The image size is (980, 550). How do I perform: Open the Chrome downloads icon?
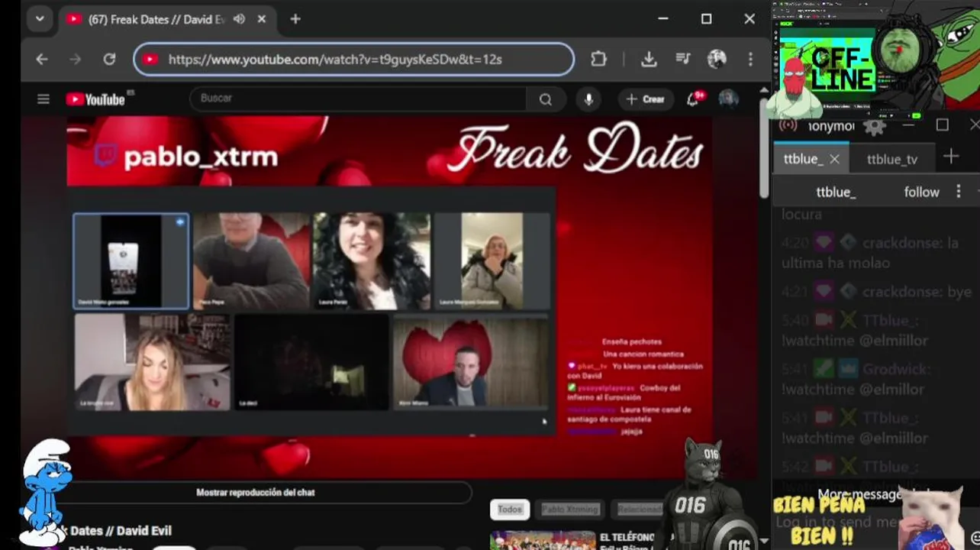pyautogui.click(x=649, y=60)
